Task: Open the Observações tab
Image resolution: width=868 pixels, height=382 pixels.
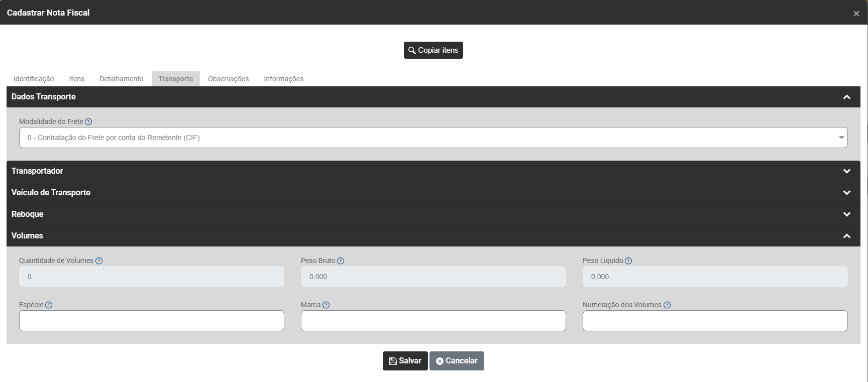Action: (x=228, y=79)
